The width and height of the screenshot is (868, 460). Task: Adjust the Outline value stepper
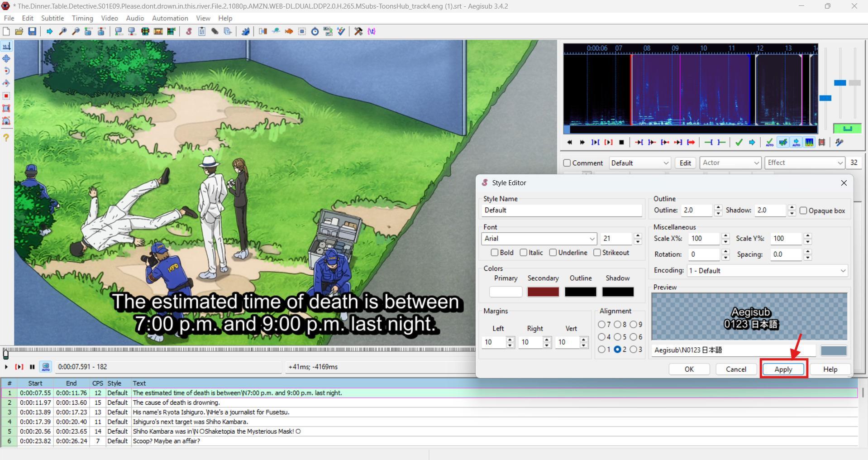718,211
